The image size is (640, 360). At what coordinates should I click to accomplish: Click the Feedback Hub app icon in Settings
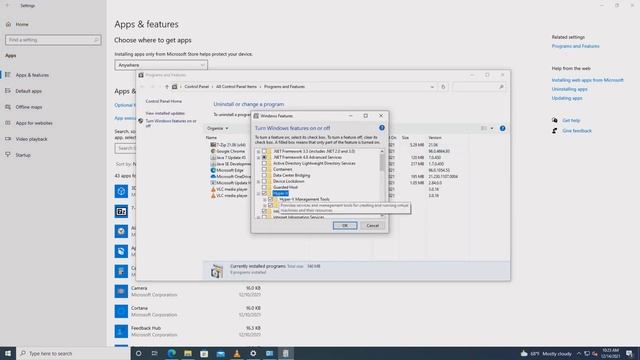[121, 331]
